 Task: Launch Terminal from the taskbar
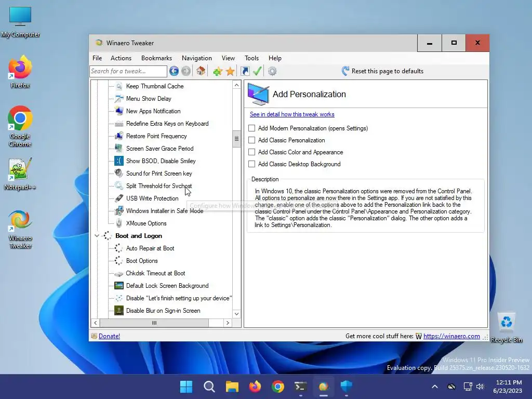(301, 387)
